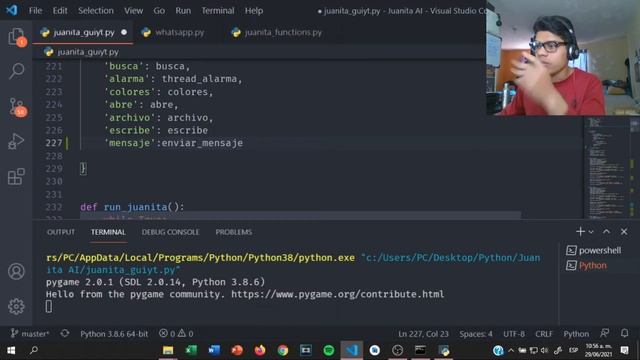
Task: Click the code minimap preview
Action: (608, 167)
